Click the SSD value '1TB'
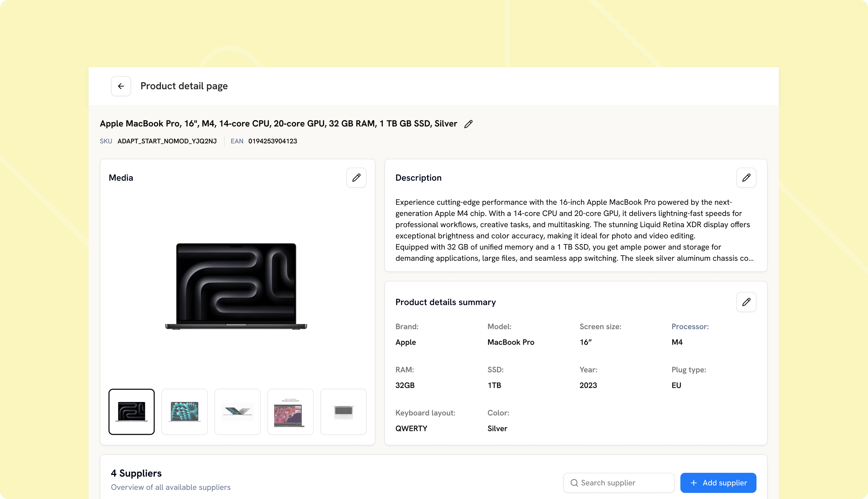Viewport: 868px width, 499px height. tap(494, 385)
